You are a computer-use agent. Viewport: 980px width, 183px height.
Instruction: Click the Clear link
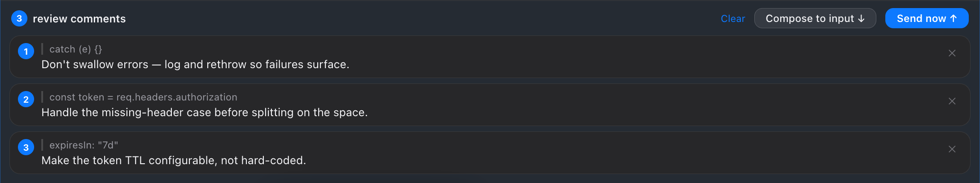coord(733,18)
